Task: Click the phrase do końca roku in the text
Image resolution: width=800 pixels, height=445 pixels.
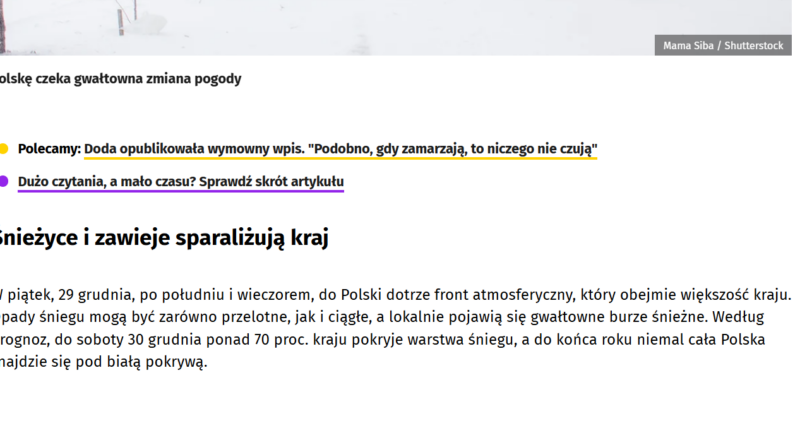Action: (x=593, y=340)
